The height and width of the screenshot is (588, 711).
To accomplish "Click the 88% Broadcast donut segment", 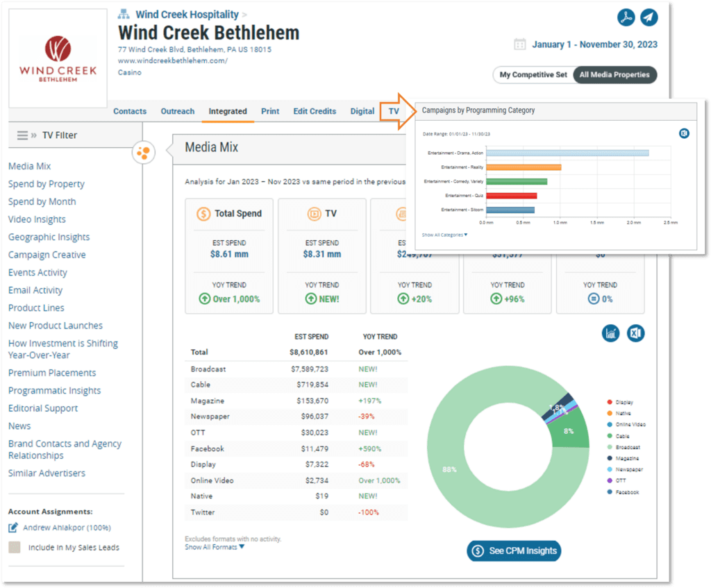I will (x=449, y=470).
